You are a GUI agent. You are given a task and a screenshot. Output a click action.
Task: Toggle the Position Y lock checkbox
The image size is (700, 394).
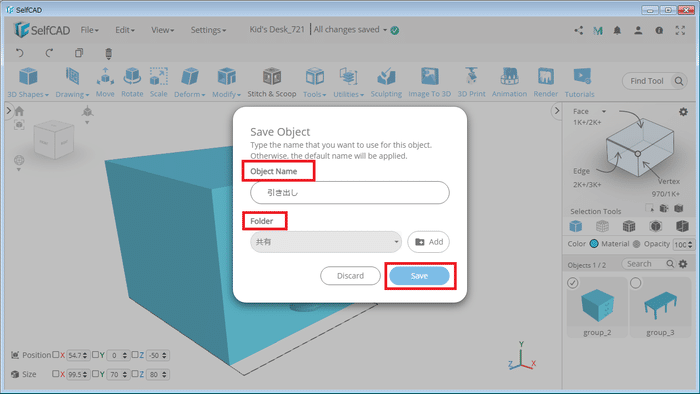(95, 355)
